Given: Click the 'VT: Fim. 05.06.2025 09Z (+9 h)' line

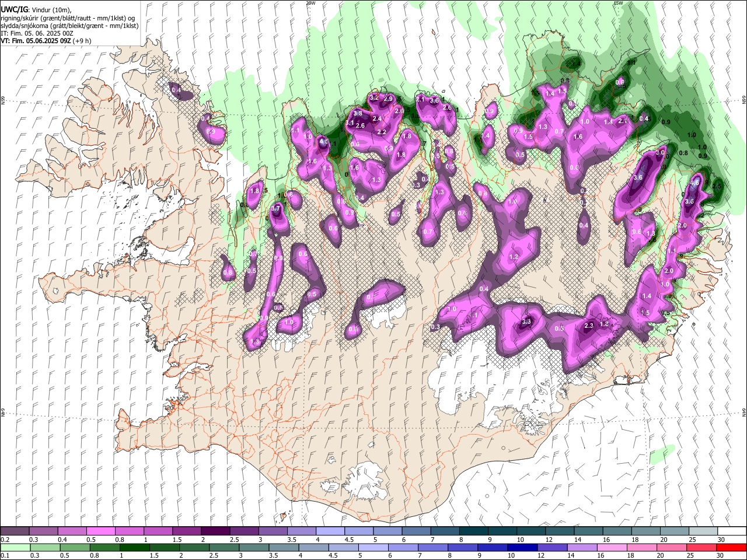Looking at the screenshot, I should [46, 41].
